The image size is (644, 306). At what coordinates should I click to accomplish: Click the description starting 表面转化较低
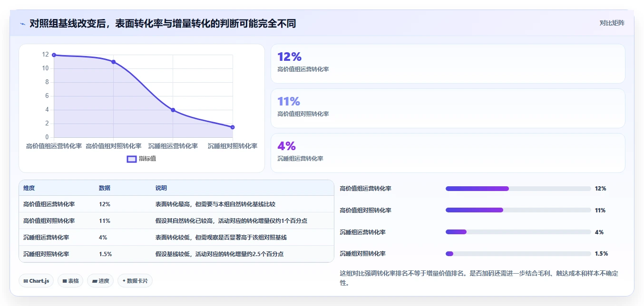click(x=221, y=238)
